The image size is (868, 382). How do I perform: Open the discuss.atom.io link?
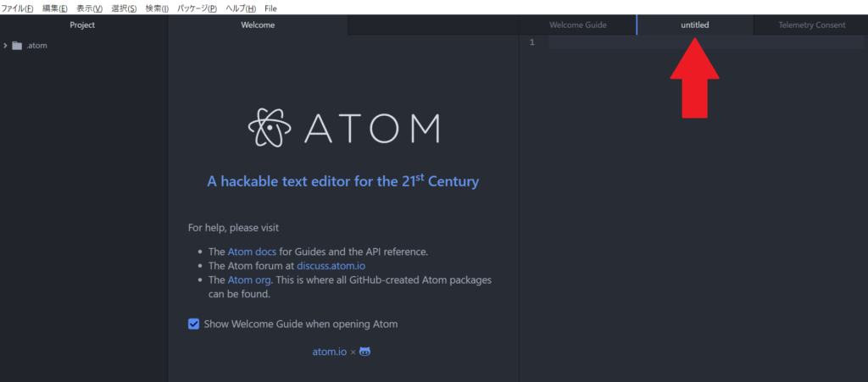pos(331,265)
